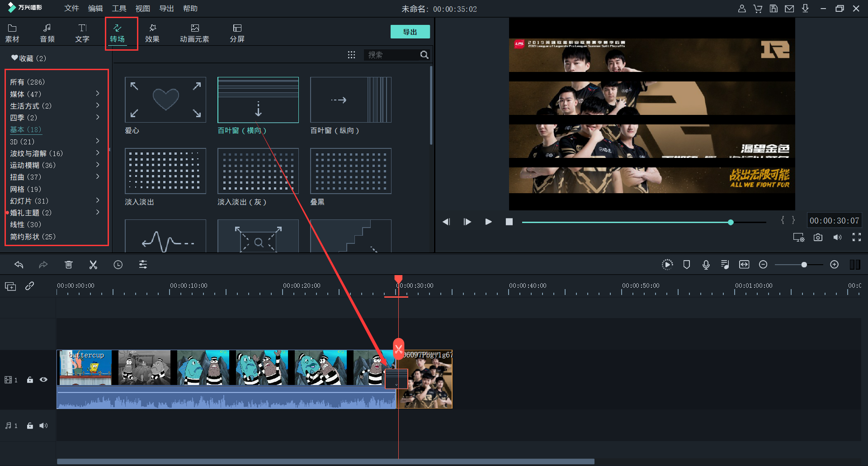The image size is (868, 466).
Task: Click the zoom-in plus icon on timeline
Action: tap(835, 265)
